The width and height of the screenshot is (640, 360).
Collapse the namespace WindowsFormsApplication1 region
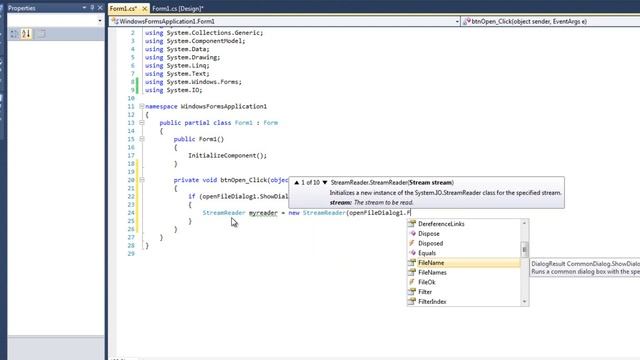142,106
